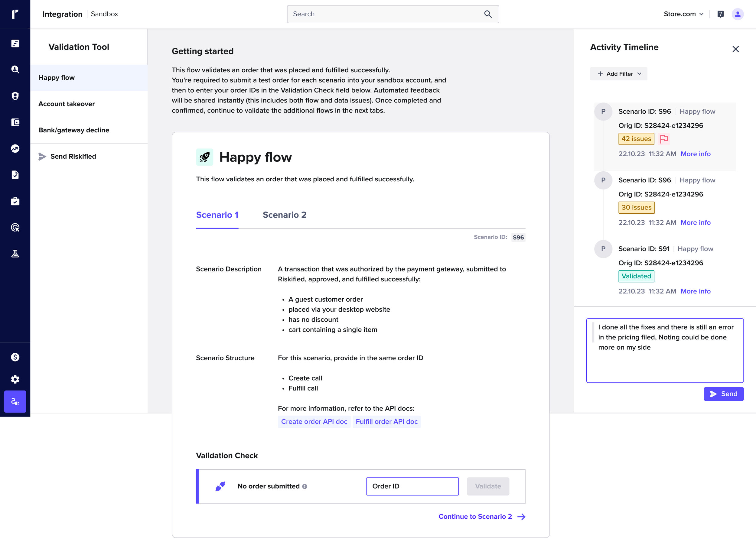Select Account takeover in Validation Tool menu
This screenshot has height=538, width=756.
tap(67, 104)
